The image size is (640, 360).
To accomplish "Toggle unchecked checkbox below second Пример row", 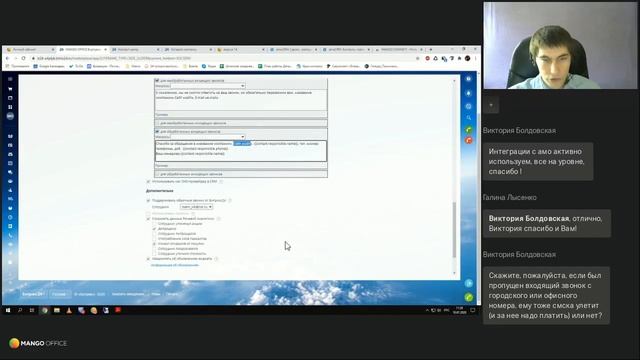I will tap(157, 174).
